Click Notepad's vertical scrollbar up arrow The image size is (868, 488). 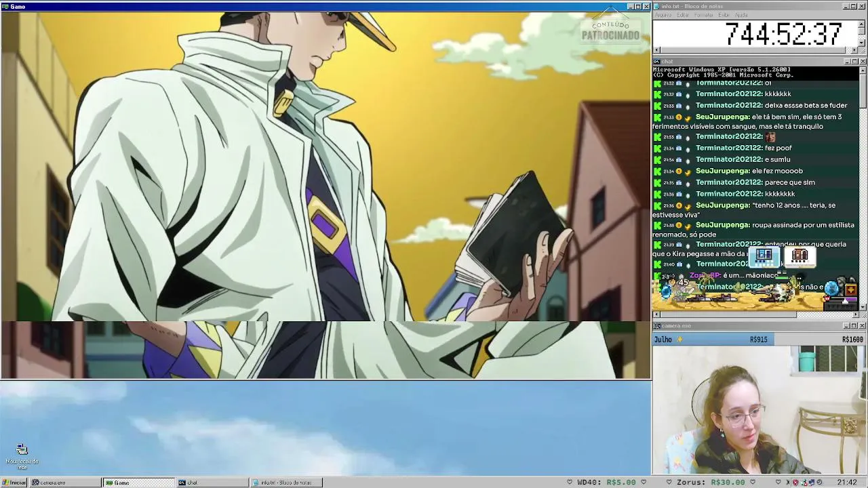(x=862, y=24)
